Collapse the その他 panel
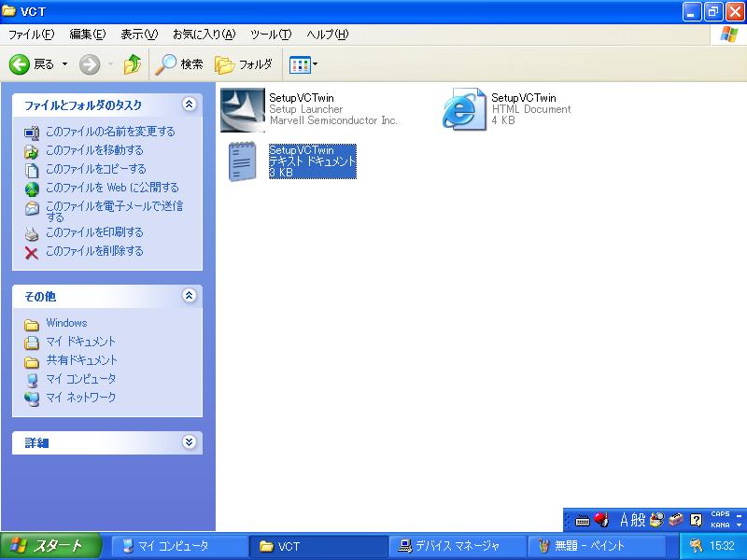 pos(190,296)
